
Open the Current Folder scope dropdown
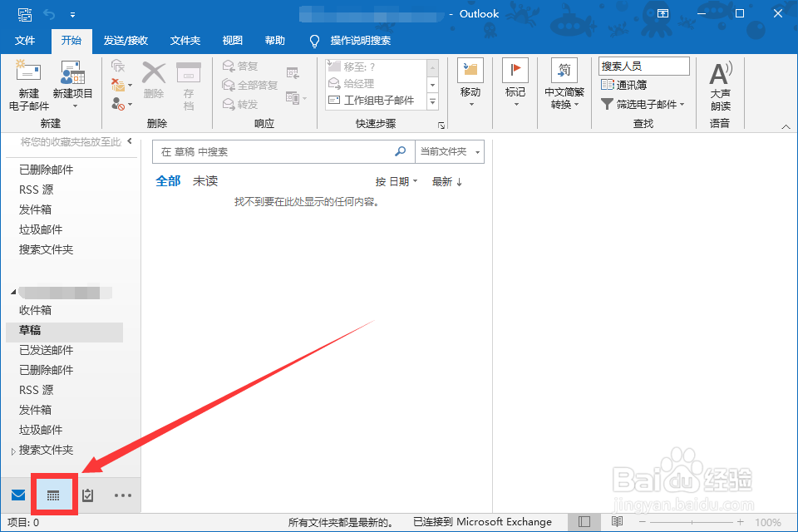450,152
